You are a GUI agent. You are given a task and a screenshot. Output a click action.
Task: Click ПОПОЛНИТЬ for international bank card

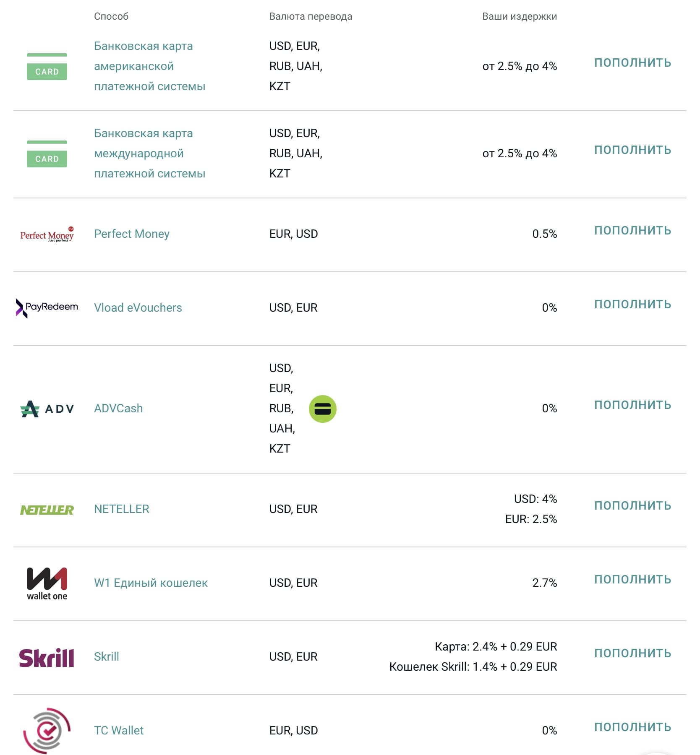click(x=632, y=150)
